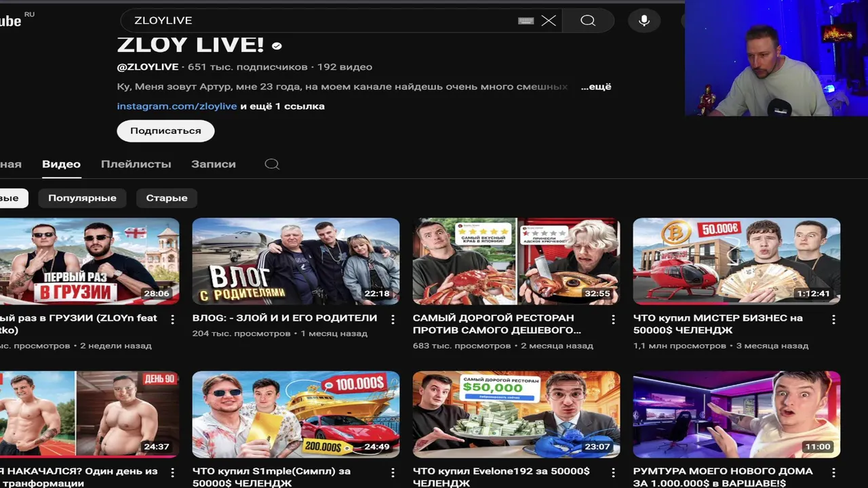Select the Популярные sort chip
The image size is (868, 488).
click(x=82, y=198)
